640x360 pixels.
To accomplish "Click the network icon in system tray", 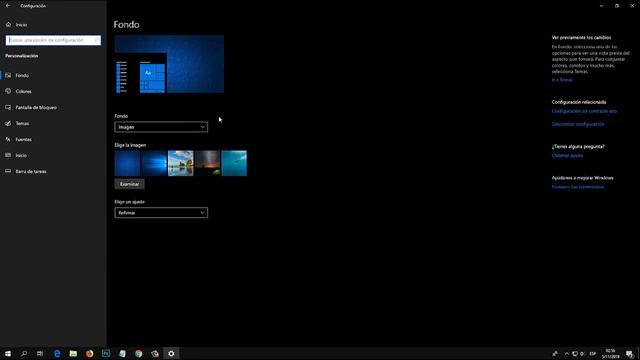I will tap(575, 353).
